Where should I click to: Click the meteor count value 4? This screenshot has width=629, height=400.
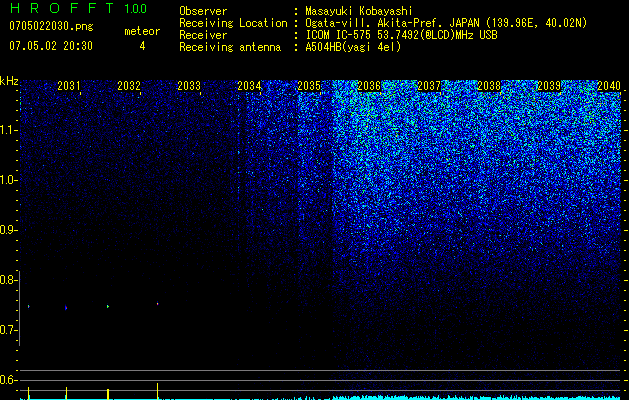[x=142, y=46]
